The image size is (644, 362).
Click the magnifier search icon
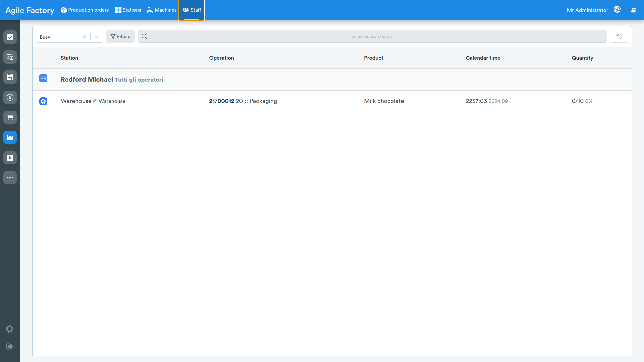pyautogui.click(x=144, y=36)
